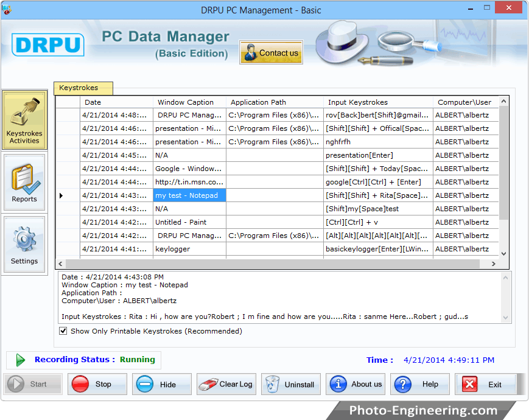The height and width of the screenshot is (420, 529).
Task: Stop recording with Stop button
Action: pos(97,384)
